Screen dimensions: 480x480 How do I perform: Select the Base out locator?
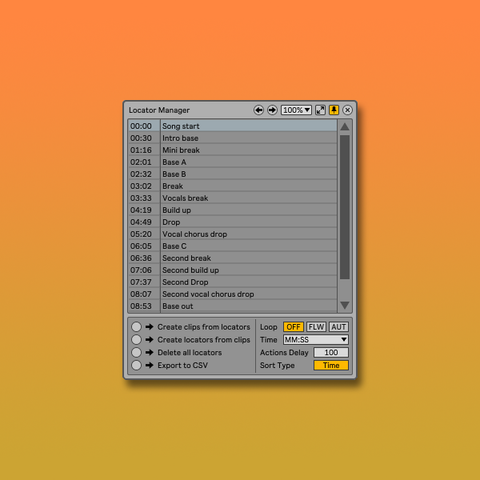point(249,306)
